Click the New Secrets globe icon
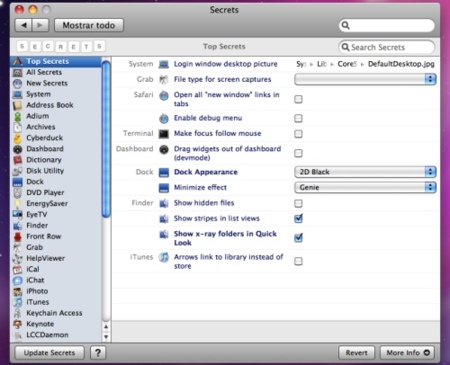The image size is (450, 365). click(17, 83)
